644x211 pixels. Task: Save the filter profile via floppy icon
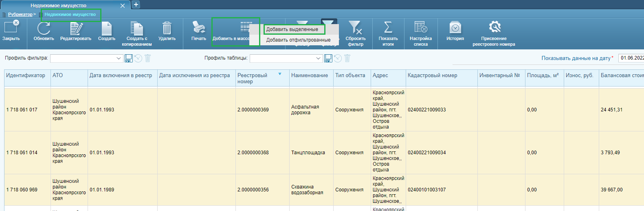coord(129,58)
